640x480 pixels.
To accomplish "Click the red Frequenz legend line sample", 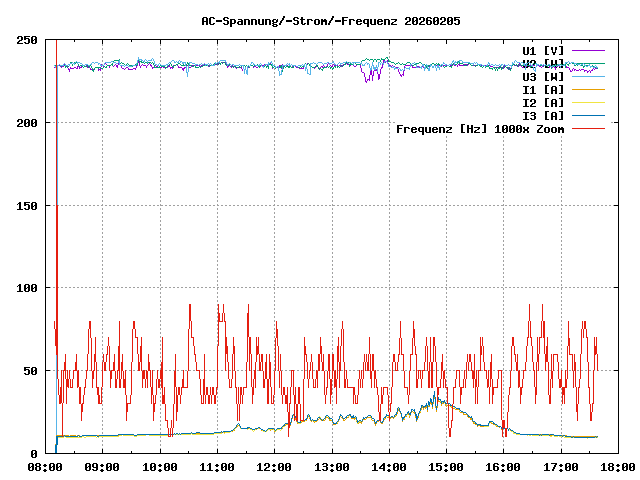I will click(588, 128).
